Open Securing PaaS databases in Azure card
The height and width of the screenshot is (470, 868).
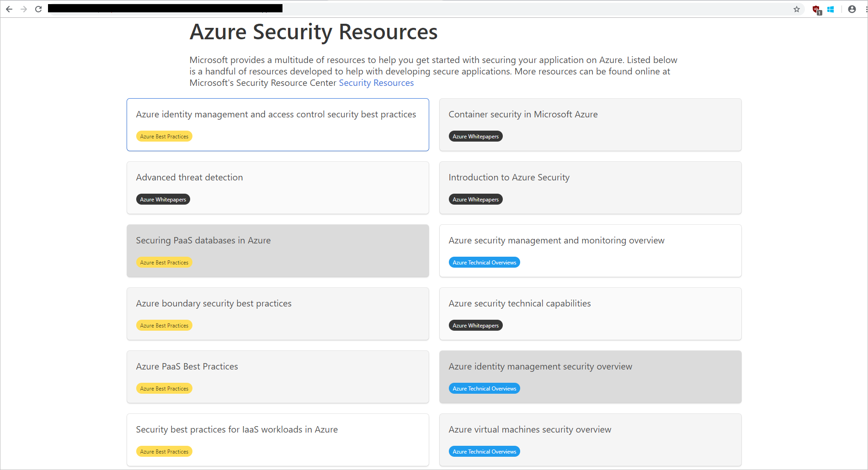click(x=278, y=251)
